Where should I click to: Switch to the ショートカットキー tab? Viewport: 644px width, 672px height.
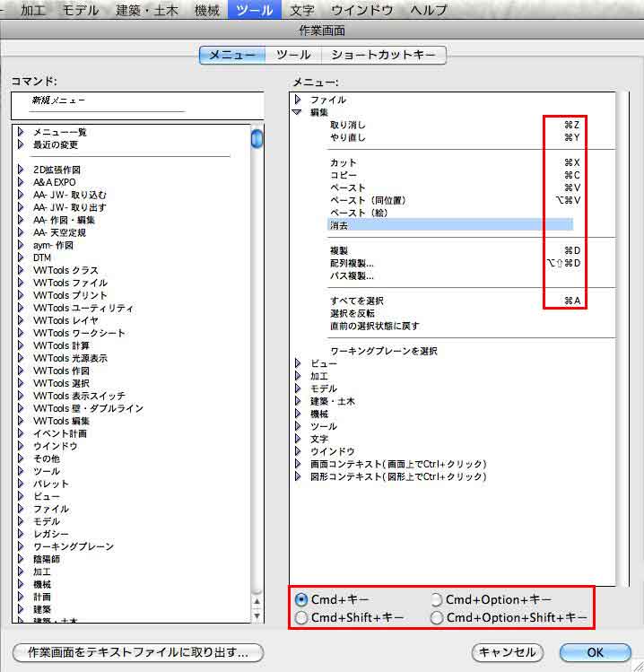(383, 55)
